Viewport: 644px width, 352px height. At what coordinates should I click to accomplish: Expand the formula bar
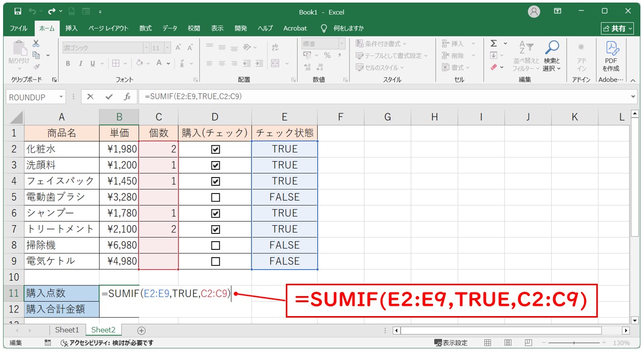[633, 96]
